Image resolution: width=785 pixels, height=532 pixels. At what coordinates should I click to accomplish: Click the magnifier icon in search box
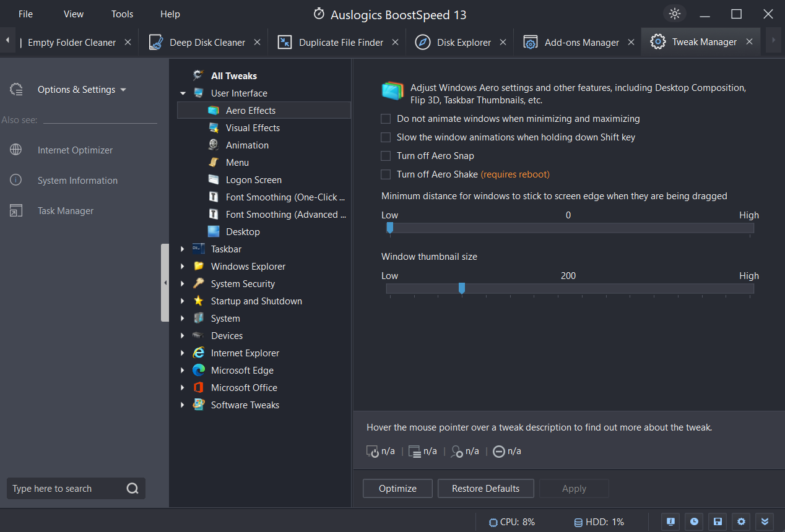(132, 488)
